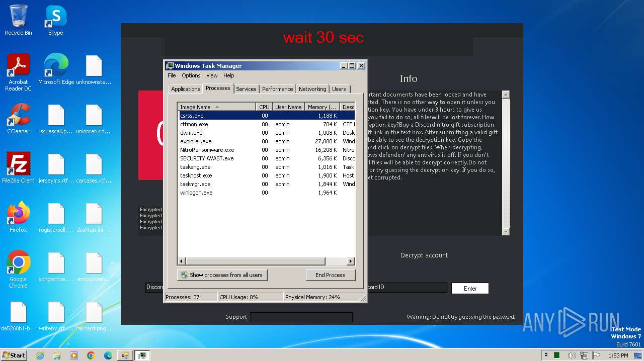The width and height of the screenshot is (644, 362).
Task: Select the taskmgr.exe process row
Action: point(266,184)
